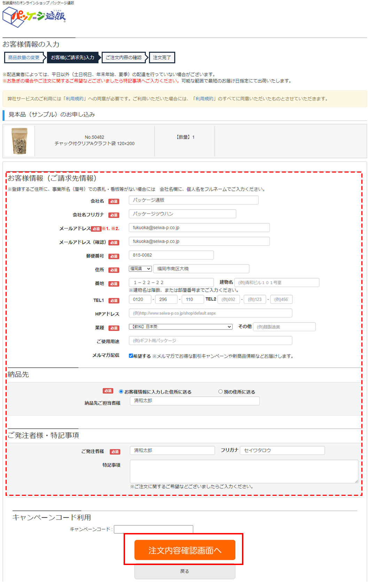Viewport: 376px width, 588px height.
Task: Open the prefecture dropdown showing 福岡県
Action: (140, 269)
